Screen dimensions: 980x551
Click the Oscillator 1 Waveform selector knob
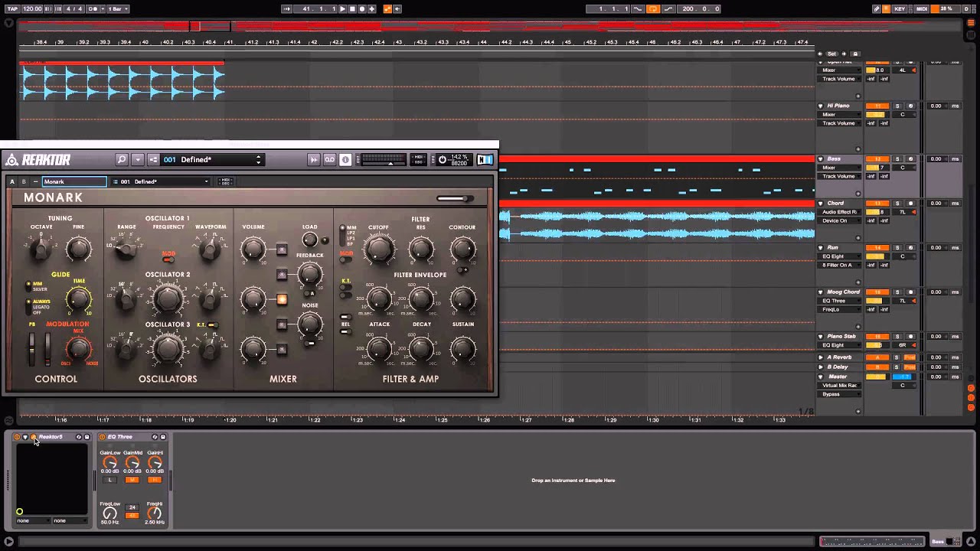point(210,248)
